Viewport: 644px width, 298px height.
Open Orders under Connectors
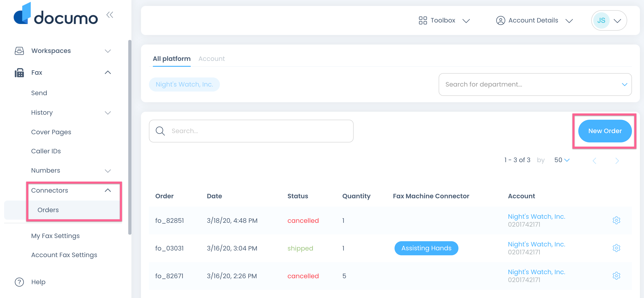click(48, 210)
